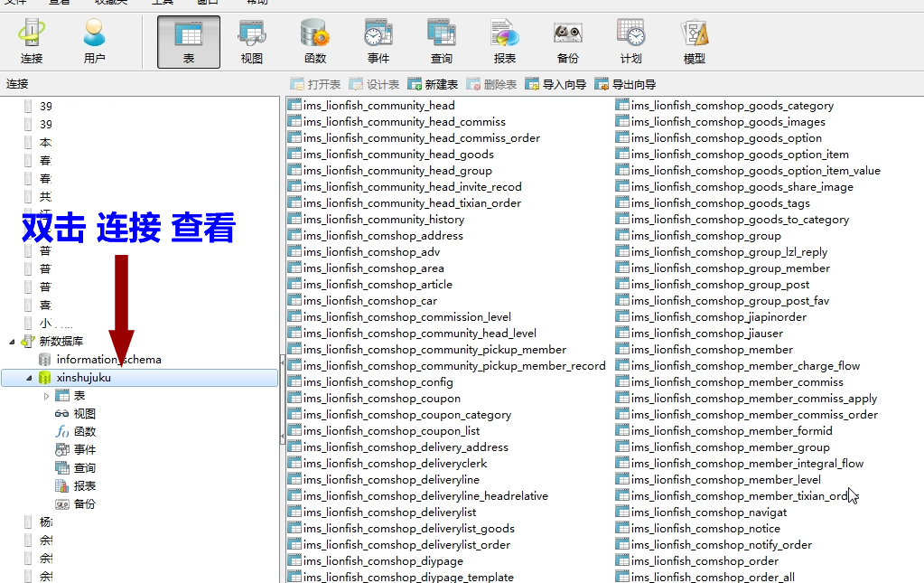This screenshot has height=583, width=924.
Task: Select the 报表 (Report) toolbar icon
Action: point(505,42)
